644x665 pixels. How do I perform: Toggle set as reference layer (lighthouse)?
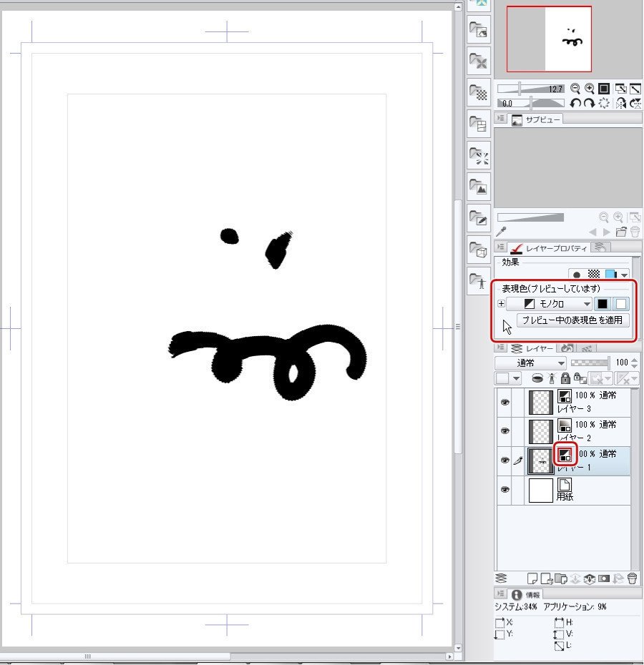(x=552, y=378)
